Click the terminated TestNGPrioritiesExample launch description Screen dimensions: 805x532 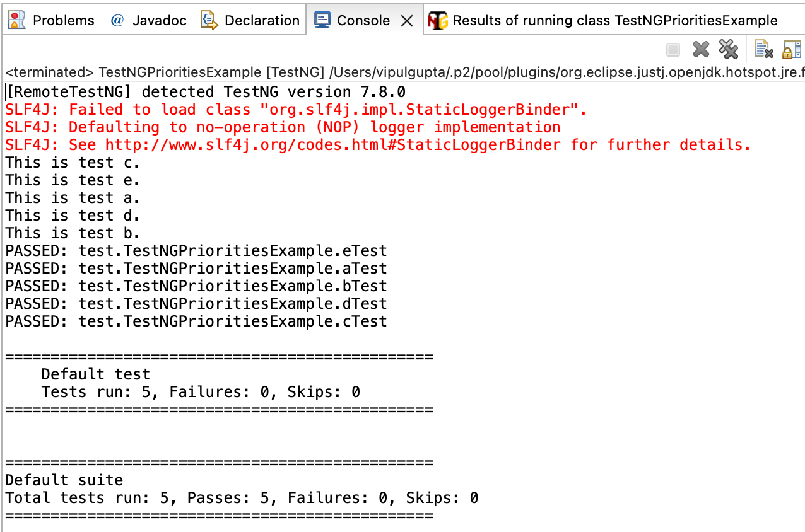coord(404,72)
